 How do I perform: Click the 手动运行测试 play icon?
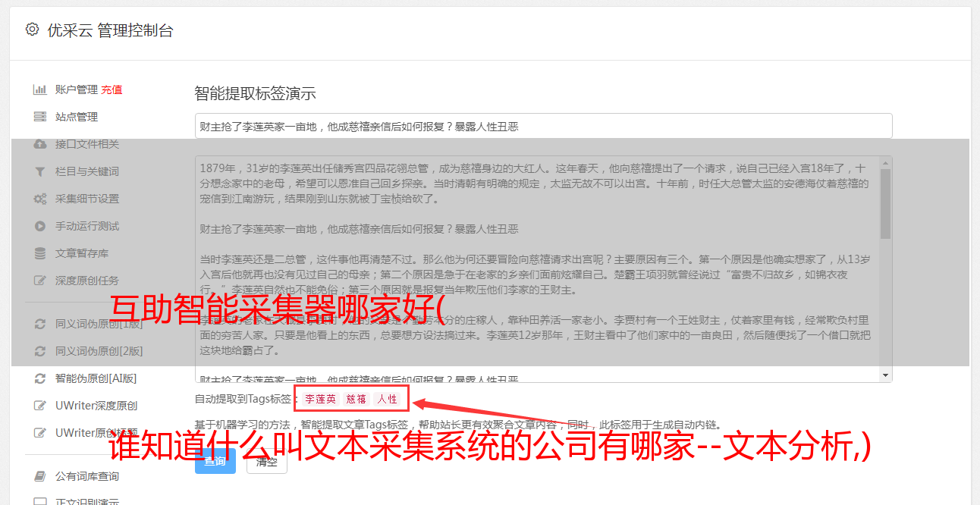(x=40, y=226)
